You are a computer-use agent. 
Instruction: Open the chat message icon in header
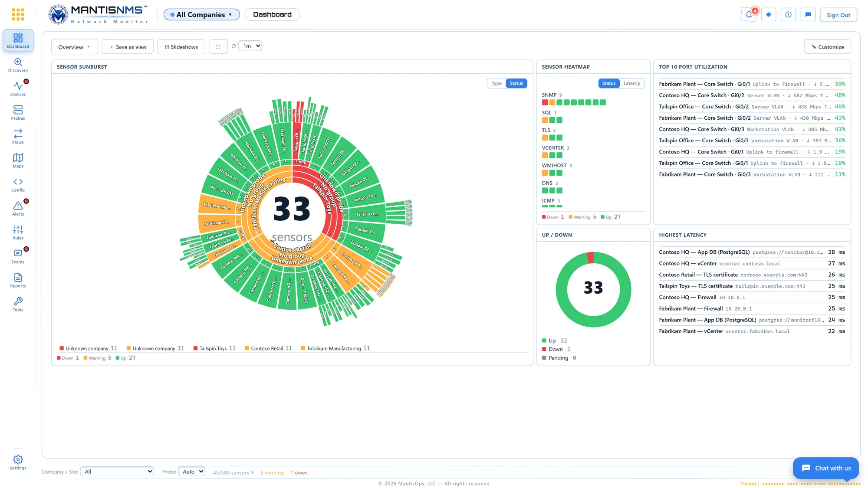tap(808, 14)
